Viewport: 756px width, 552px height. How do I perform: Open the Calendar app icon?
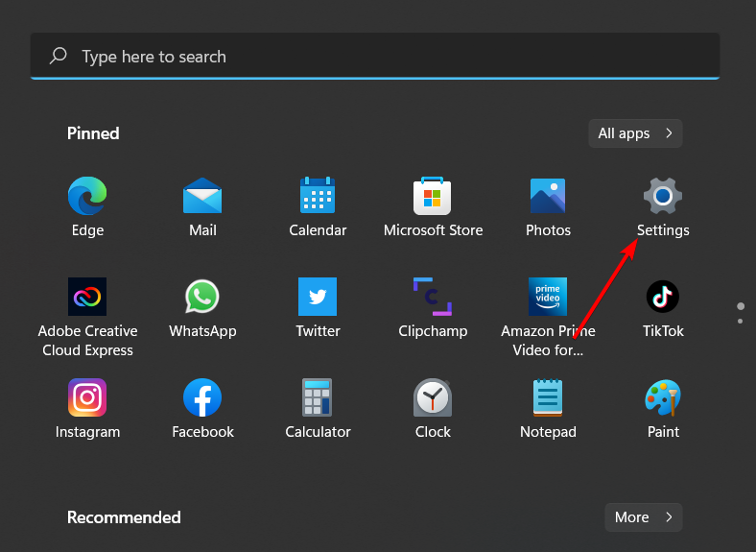tap(318, 196)
